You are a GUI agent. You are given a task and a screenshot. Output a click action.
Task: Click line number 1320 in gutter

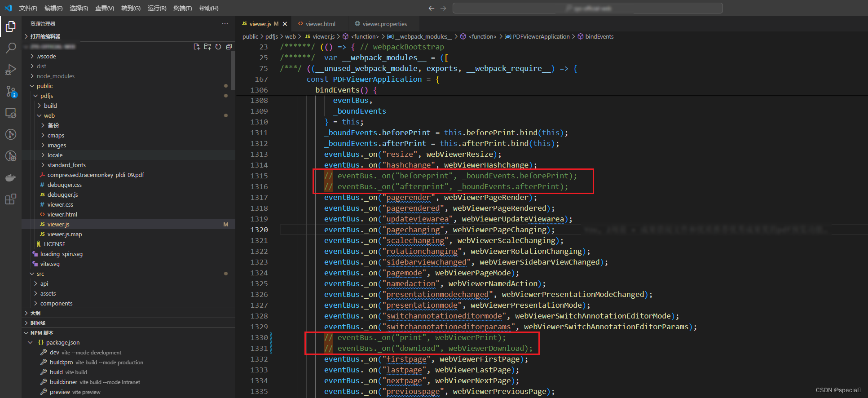point(259,230)
